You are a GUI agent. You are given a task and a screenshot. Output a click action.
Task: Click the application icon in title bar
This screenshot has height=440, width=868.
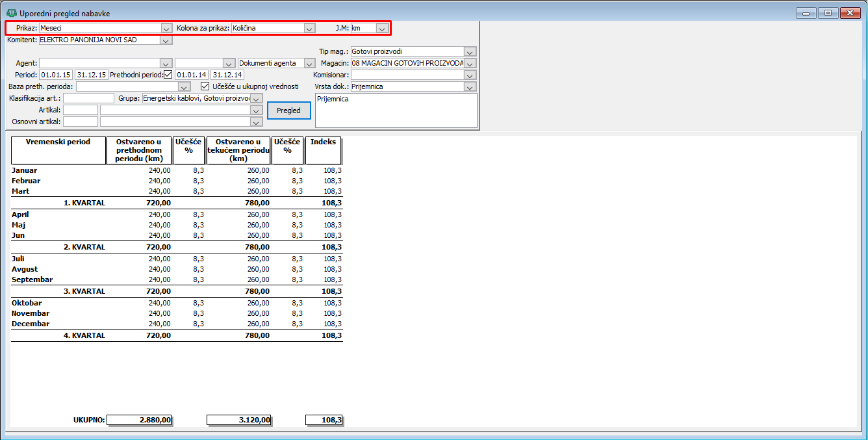click(11, 13)
